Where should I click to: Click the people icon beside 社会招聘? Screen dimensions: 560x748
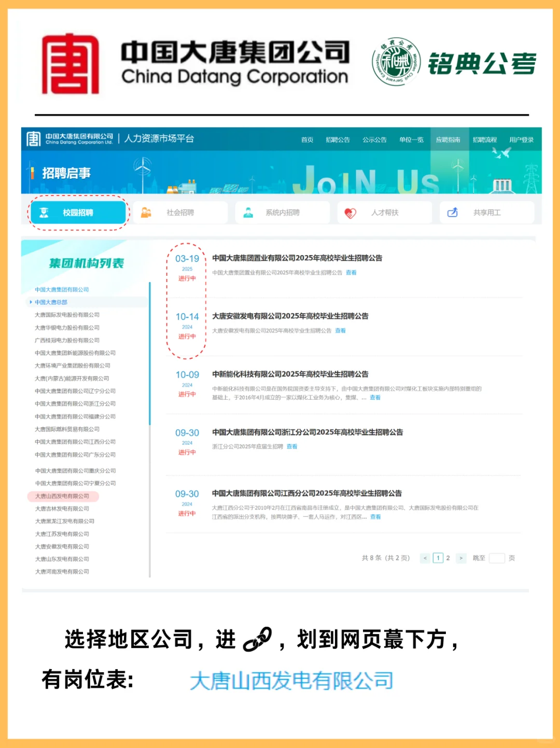point(146,213)
